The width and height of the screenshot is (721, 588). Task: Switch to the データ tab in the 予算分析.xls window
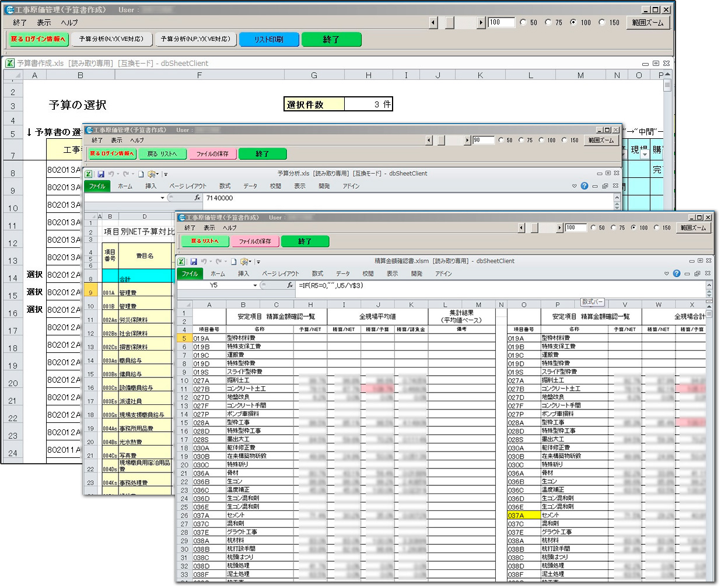point(250,186)
